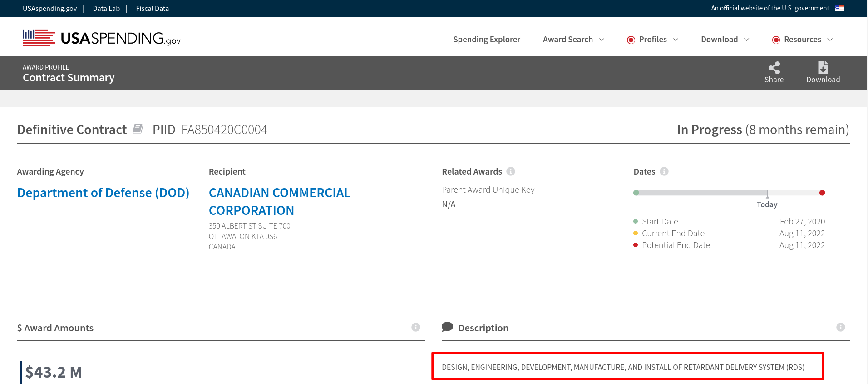868x384 pixels.
Task: Expand the Profiles menu chevron
Action: [676, 40]
